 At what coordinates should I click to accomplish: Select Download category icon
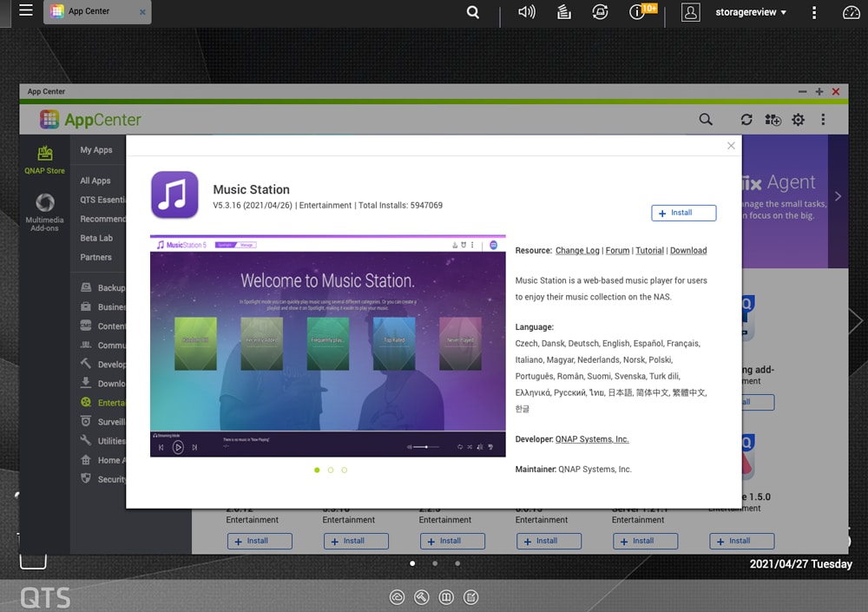click(86, 383)
